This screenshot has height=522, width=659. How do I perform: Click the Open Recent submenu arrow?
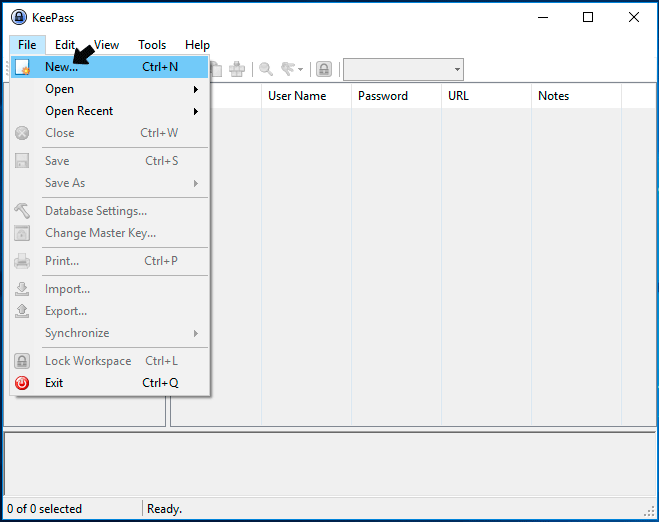point(196,111)
